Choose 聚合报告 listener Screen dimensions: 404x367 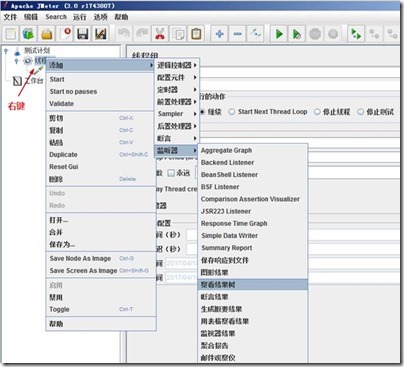pos(253,346)
